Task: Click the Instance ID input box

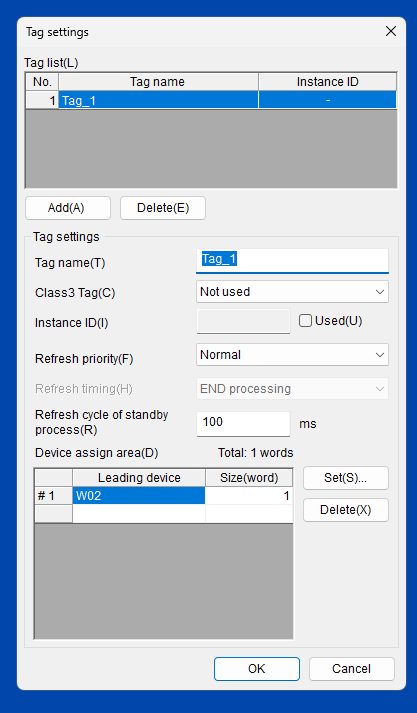Action: coord(243,321)
